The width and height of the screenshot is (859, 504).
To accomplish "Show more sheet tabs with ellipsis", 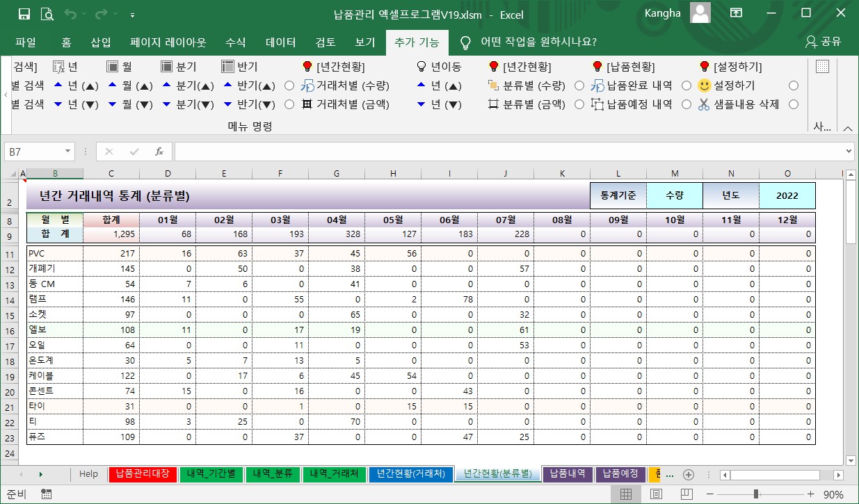I will tap(669, 474).
